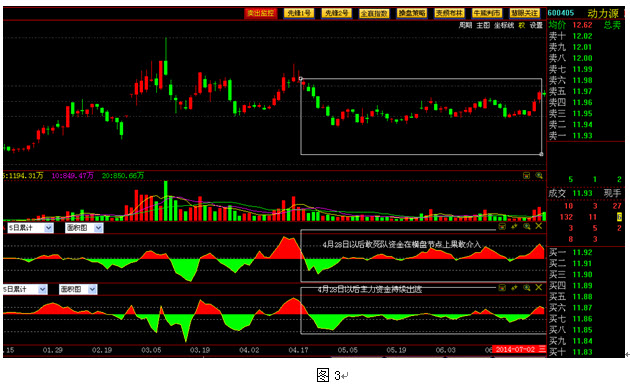Click the magnifier icon in the volume panel
Image resolution: width=630 pixels, height=392 pixels.
539,176
